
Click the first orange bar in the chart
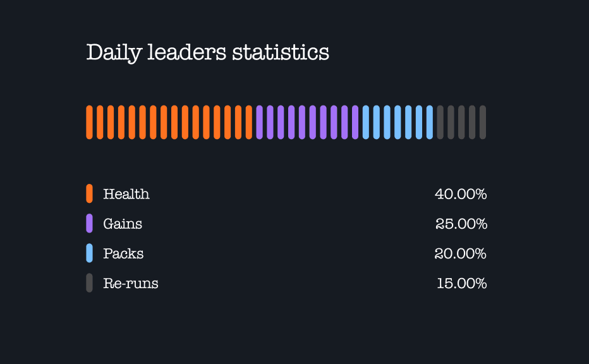coord(89,122)
